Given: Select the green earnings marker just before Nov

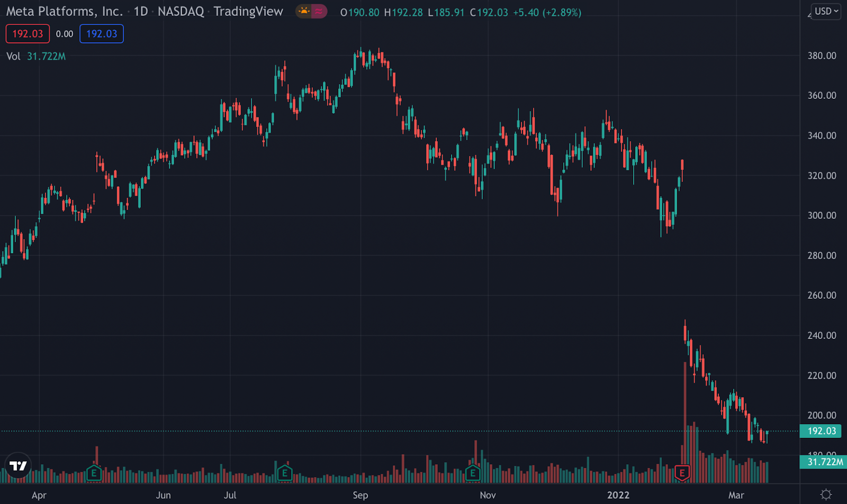Looking at the screenshot, I should point(473,473).
